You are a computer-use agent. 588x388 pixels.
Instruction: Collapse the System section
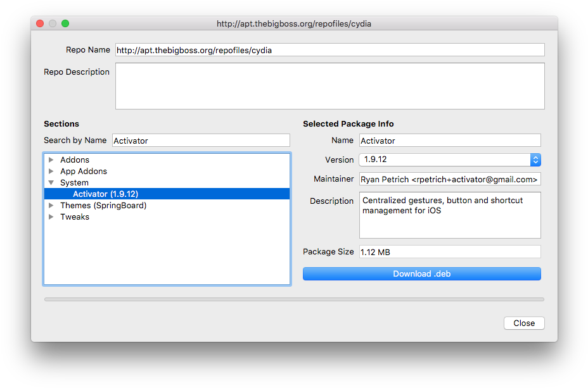tap(51, 183)
